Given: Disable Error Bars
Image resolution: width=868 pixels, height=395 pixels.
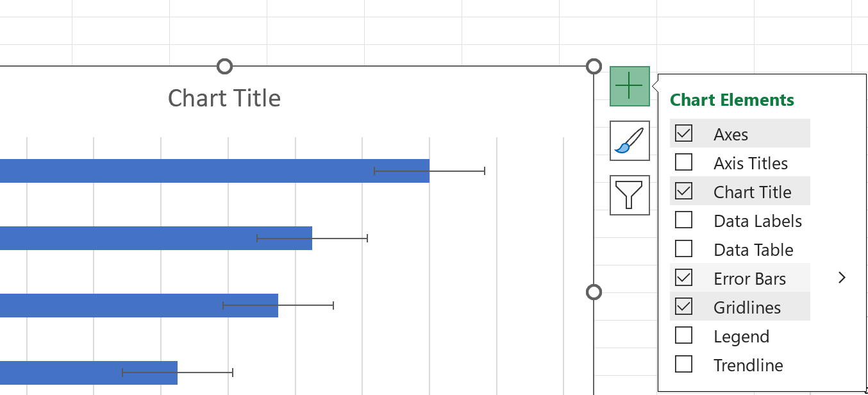Looking at the screenshot, I should click(x=683, y=278).
